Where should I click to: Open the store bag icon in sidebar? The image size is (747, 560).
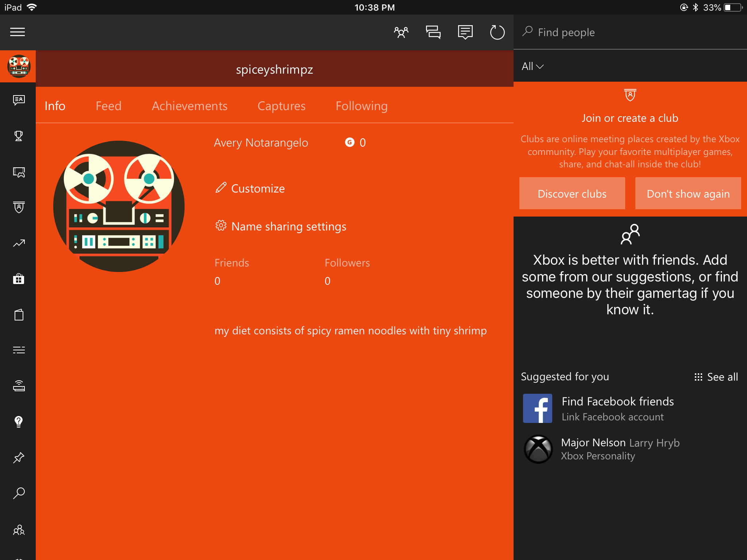(19, 279)
